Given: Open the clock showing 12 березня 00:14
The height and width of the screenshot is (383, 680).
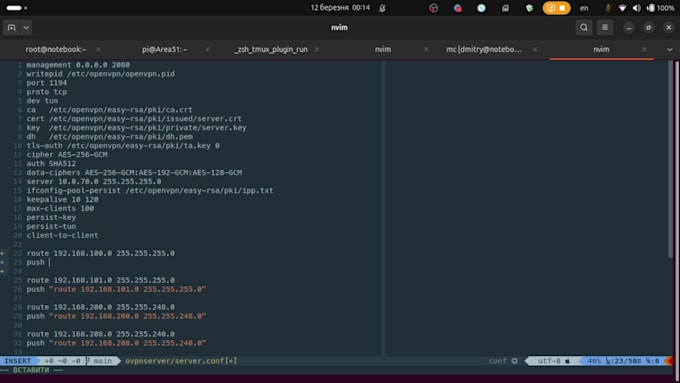Looking at the screenshot, I should [340, 8].
